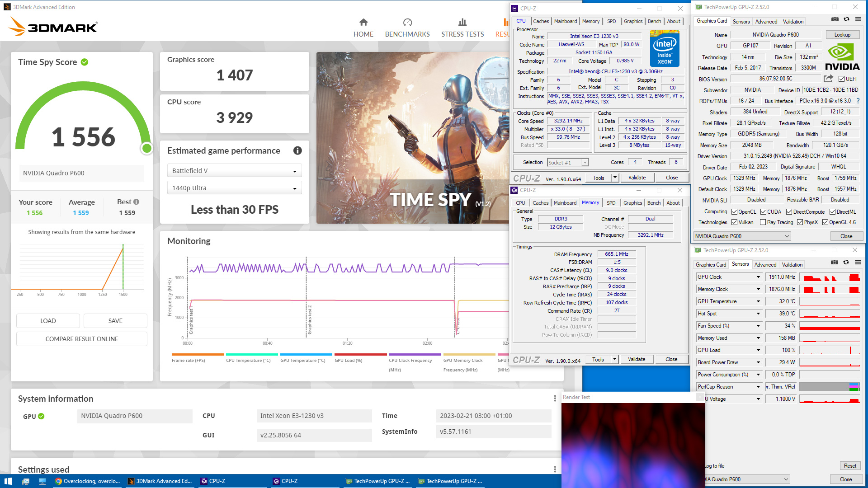Click the NVIDIA logo in GPU-Z
Image resolution: width=868 pixels, height=488 pixels.
point(842,57)
